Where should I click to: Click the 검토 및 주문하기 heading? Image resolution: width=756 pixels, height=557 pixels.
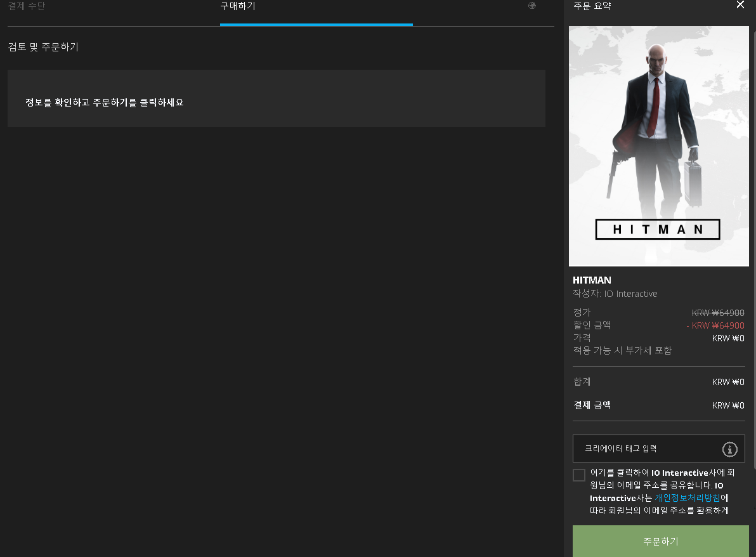coord(43,47)
